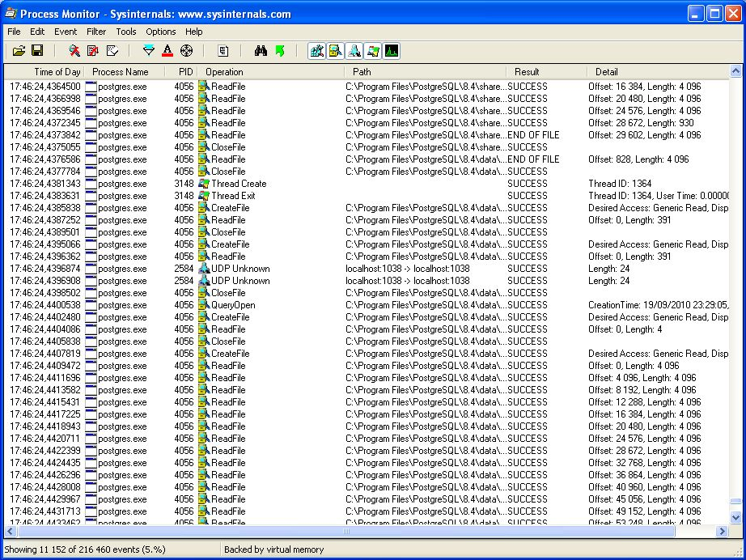Click the QueryOpen operation file icon
This screenshot has height=560, width=746.
(204, 305)
